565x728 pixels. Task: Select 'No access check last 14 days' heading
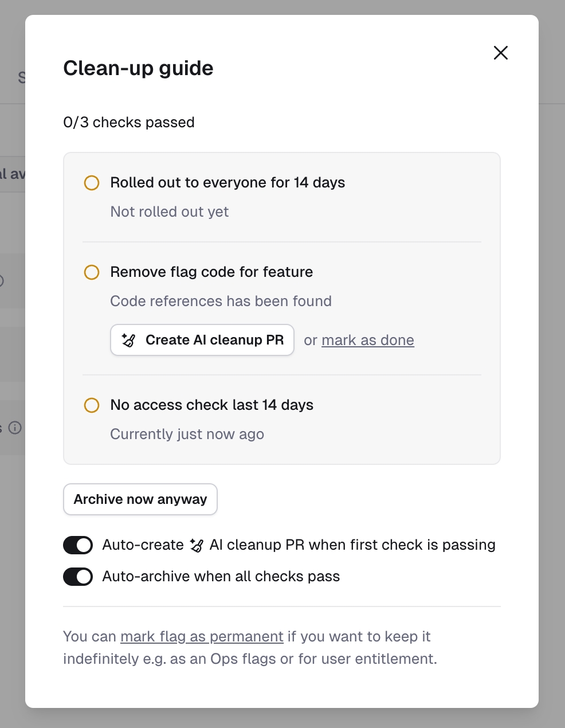tap(211, 405)
